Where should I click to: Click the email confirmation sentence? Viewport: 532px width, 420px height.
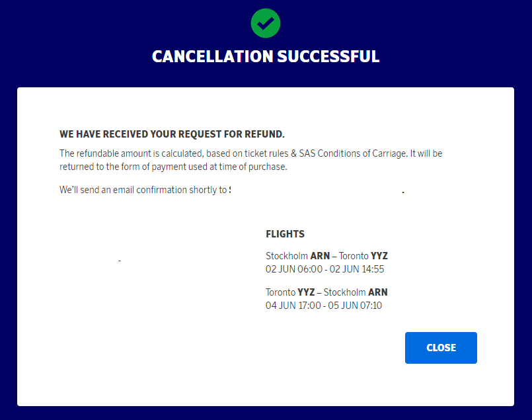[x=143, y=190]
